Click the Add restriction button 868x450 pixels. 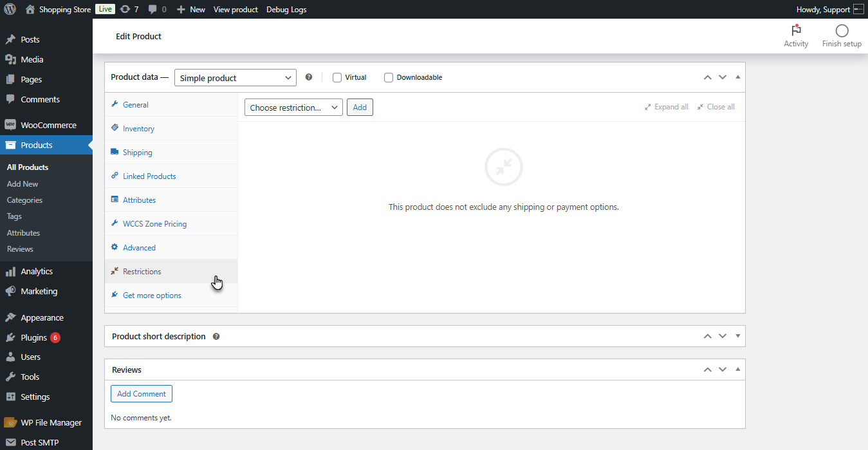[360, 108]
